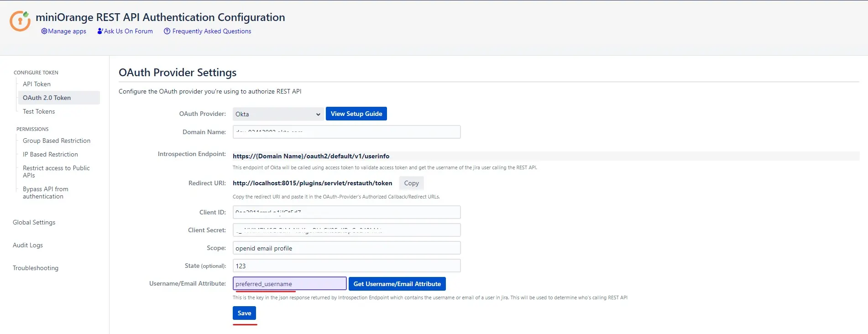This screenshot has height=334, width=868.
Task: Go to Audit Logs
Action: click(28, 245)
